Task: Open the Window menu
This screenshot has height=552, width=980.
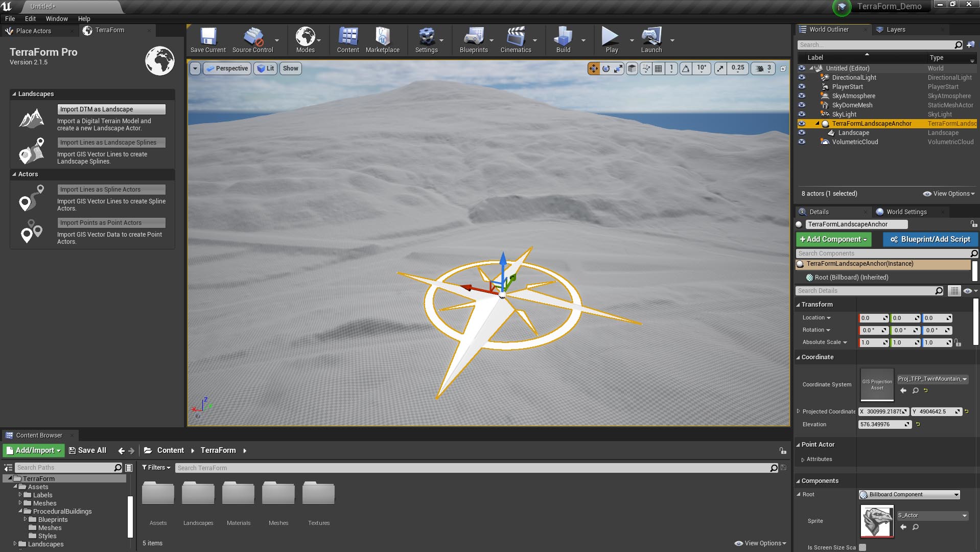Action: click(x=57, y=18)
